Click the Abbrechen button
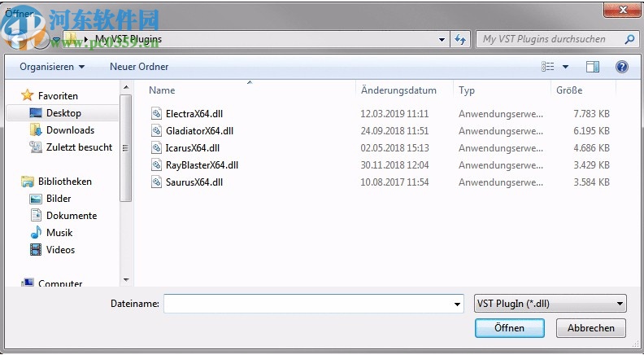The image size is (644, 355). pyautogui.click(x=591, y=328)
